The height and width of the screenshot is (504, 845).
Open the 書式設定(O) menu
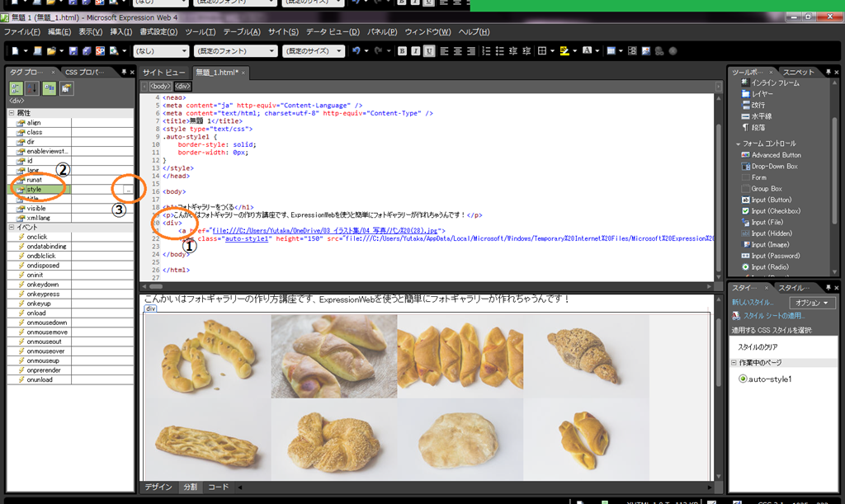pos(158,32)
